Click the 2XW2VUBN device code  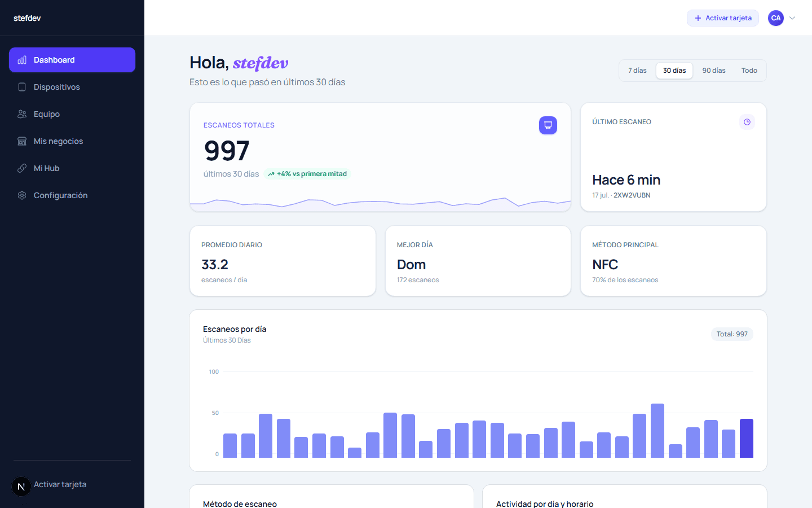tap(632, 195)
